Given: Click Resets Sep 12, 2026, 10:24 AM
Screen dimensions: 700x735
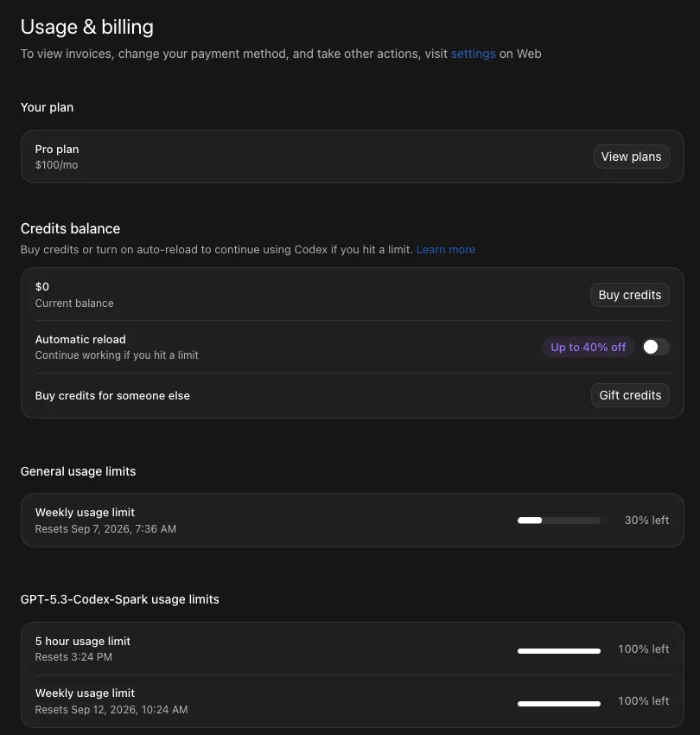Looking at the screenshot, I should click(x=111, y=710).
